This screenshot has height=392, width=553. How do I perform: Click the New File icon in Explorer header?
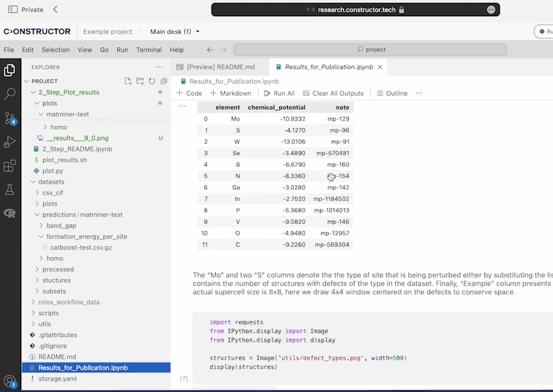pos(128,81)
